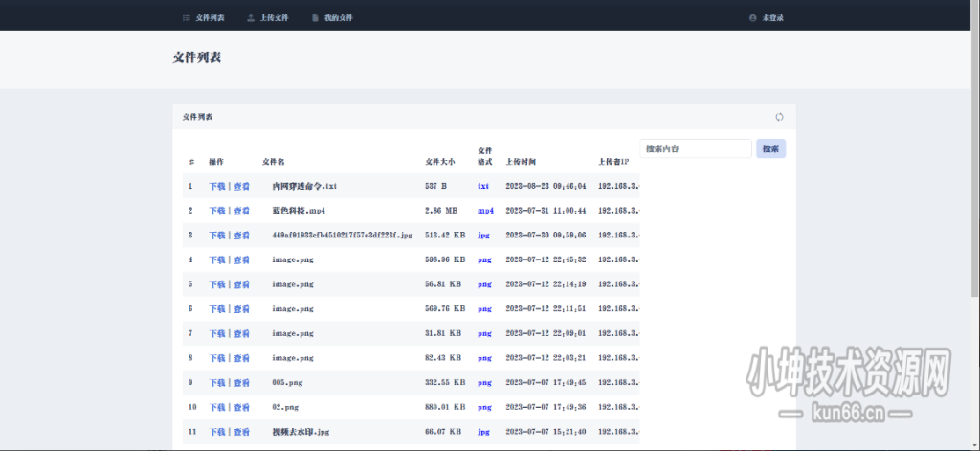The image size is (980, 451).
Task: Go to the 文件列表 navigation item
Action: pyautogui.click(x=204, y=18)
